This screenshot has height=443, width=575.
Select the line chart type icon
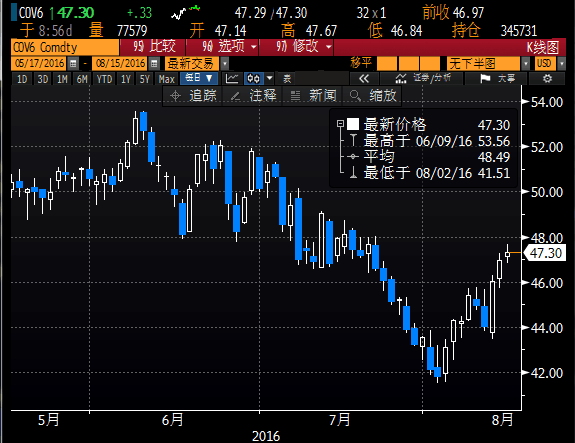pyautogui.click(x=232, y=78)
